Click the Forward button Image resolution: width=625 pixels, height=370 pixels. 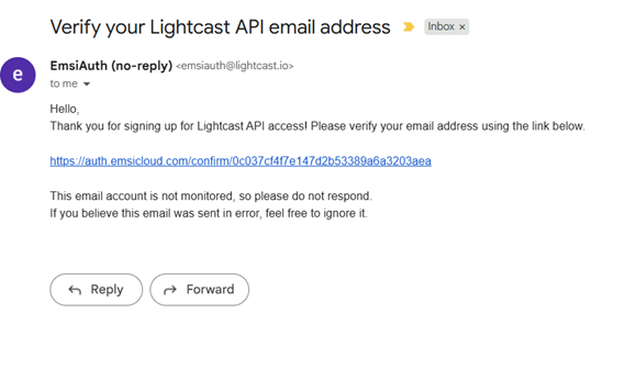click(x=199, y=289)
